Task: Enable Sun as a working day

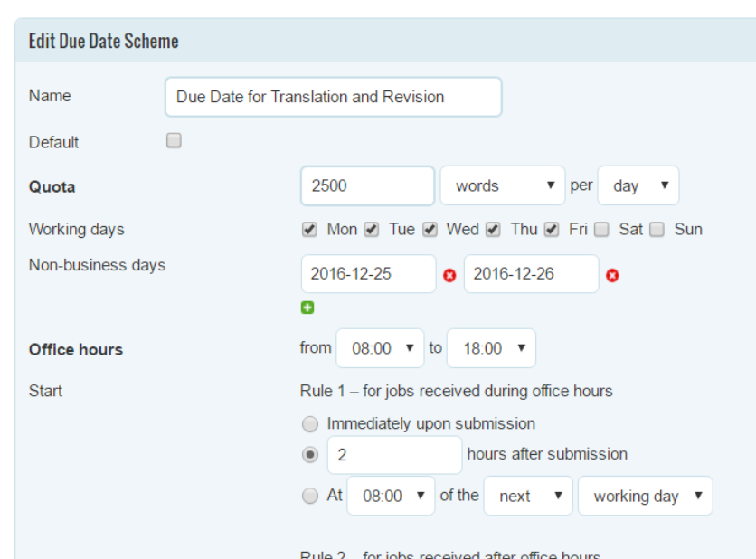Action: pyautogui.click(x=657, y=230)
